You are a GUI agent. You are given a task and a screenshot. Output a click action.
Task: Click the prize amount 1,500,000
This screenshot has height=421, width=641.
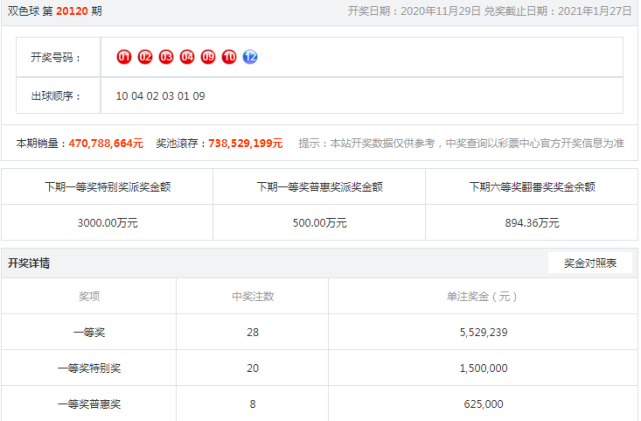484,368
